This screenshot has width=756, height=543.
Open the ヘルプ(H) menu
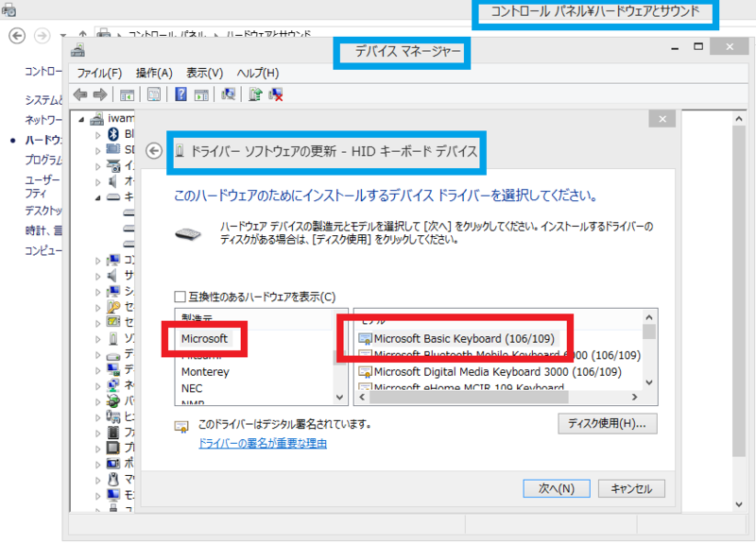point(258,73)
